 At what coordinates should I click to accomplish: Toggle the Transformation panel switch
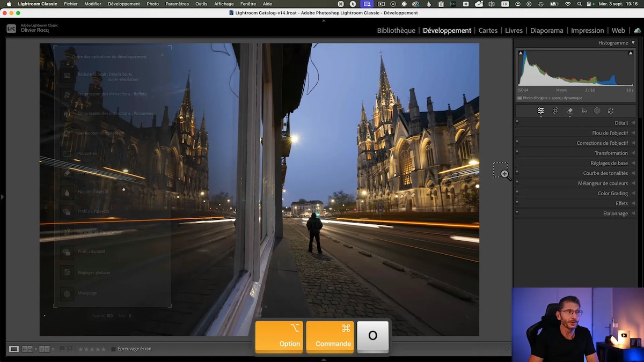(x=517, y=152)
